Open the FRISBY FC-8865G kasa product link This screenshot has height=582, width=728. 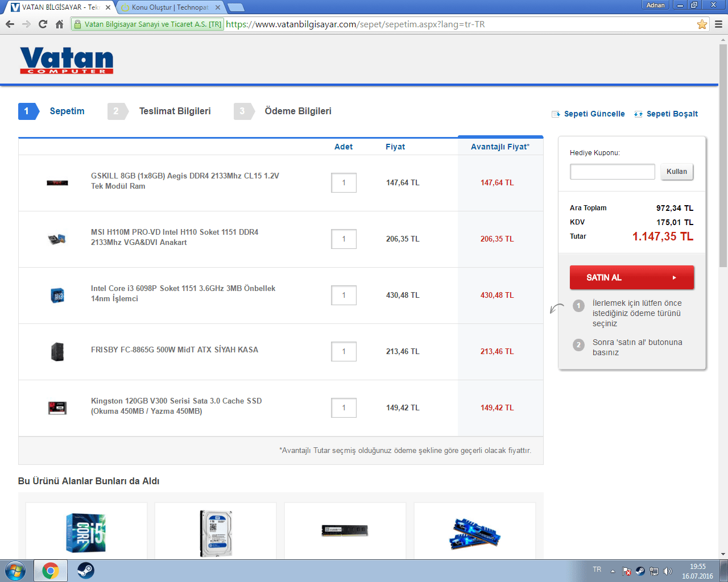tap(175, 350)
